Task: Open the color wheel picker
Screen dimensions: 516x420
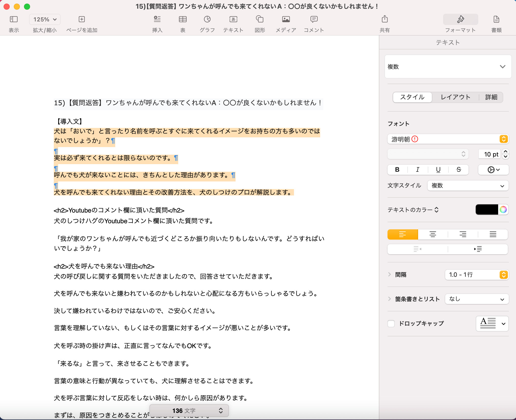Action: 503,209
